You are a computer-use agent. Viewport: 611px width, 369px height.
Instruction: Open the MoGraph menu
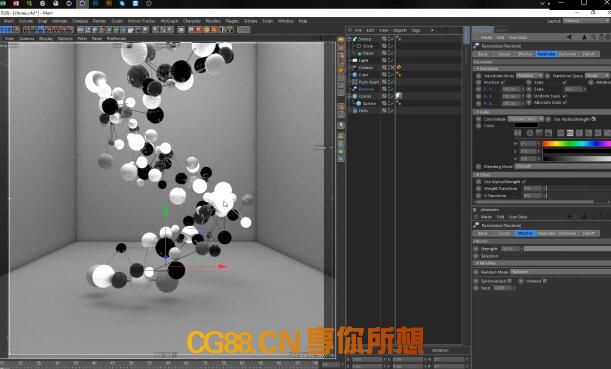point(169,21)
